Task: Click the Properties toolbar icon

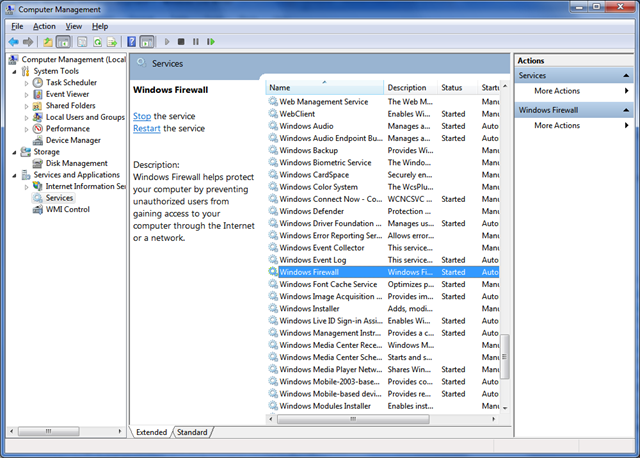Action: click(x=82, y=42)
